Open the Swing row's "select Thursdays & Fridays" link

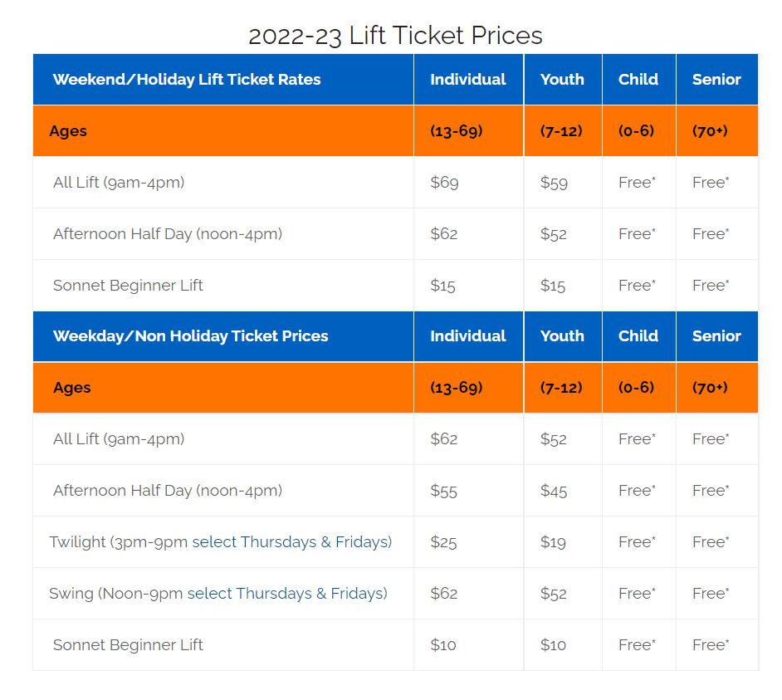pyautogui.click(x=286, y=594)
